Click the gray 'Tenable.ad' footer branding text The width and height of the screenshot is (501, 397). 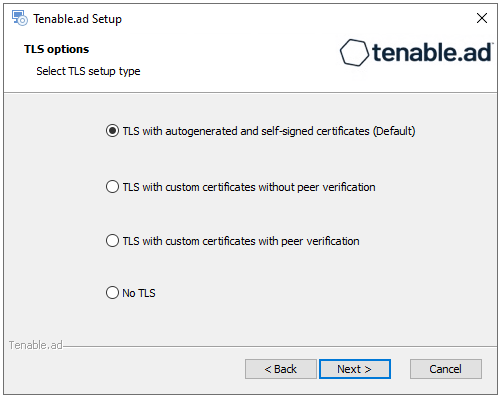point(36,345)
